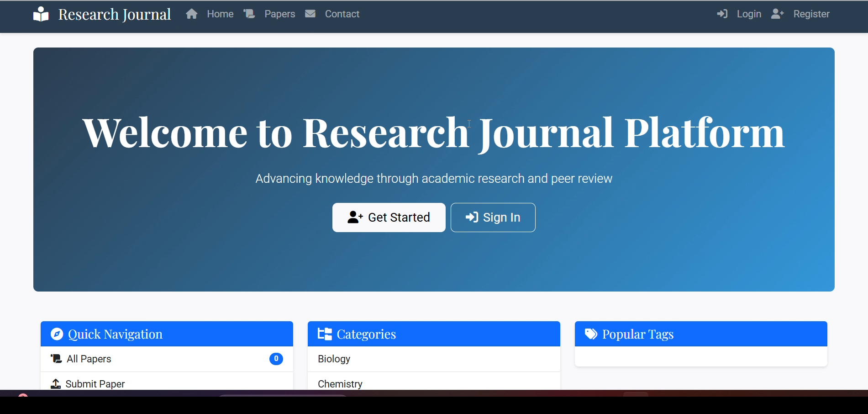
Task: Open the Contact page from the navbar
Action: (341, 14)
